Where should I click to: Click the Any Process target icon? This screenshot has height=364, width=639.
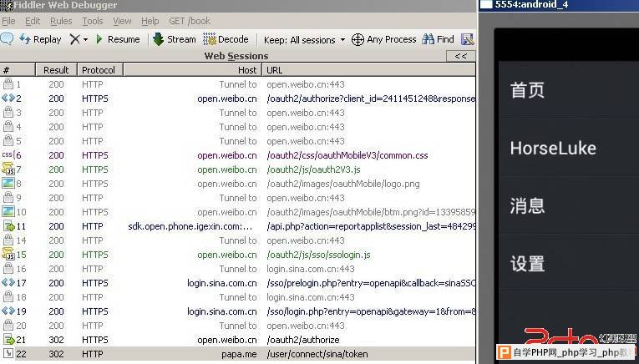point(358,39)
